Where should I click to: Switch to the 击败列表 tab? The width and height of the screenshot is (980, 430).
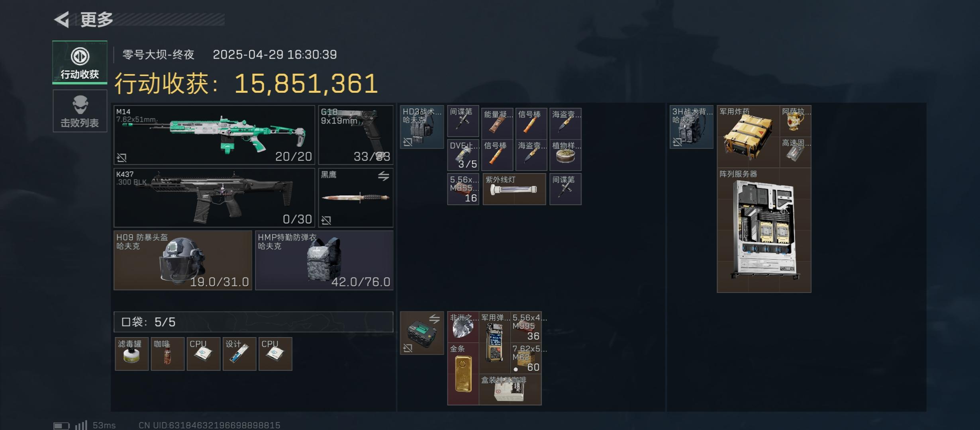coord(80,111)
